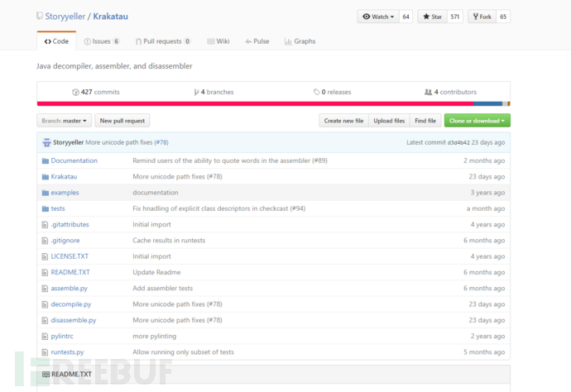The image size is (571, 392).
Task: Open the Storyyeller owner link
Action: pyautogui.click(x=65, y=17)
